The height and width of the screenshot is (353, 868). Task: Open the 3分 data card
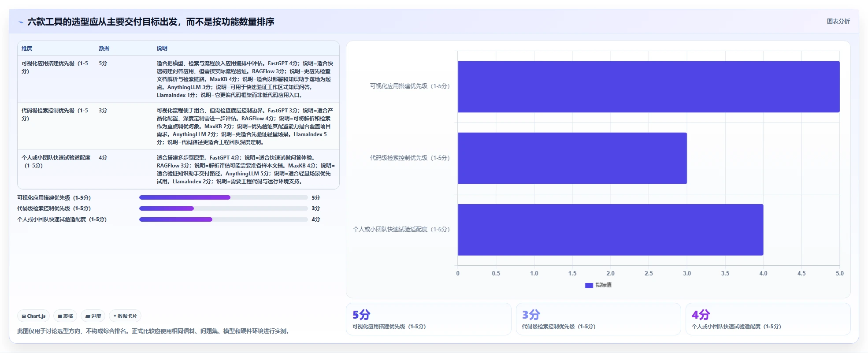coord(598,319)
